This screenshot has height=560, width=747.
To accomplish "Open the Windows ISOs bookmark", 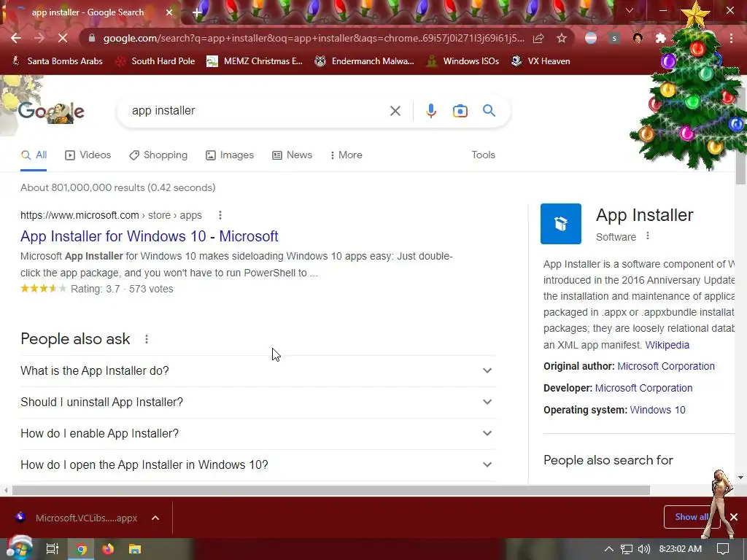I will point(462,61).
